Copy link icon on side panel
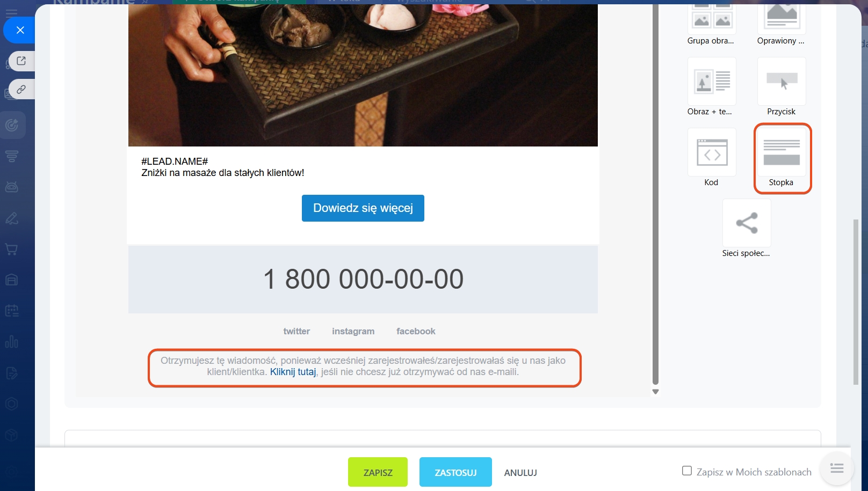Image resolution: width=868 pixels, height=491 pixels. (21, 89)
